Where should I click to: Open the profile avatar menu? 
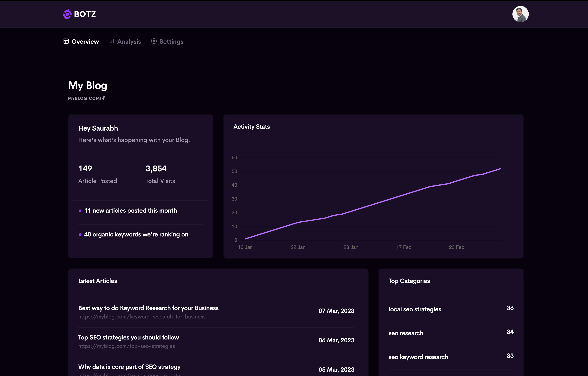521,14
